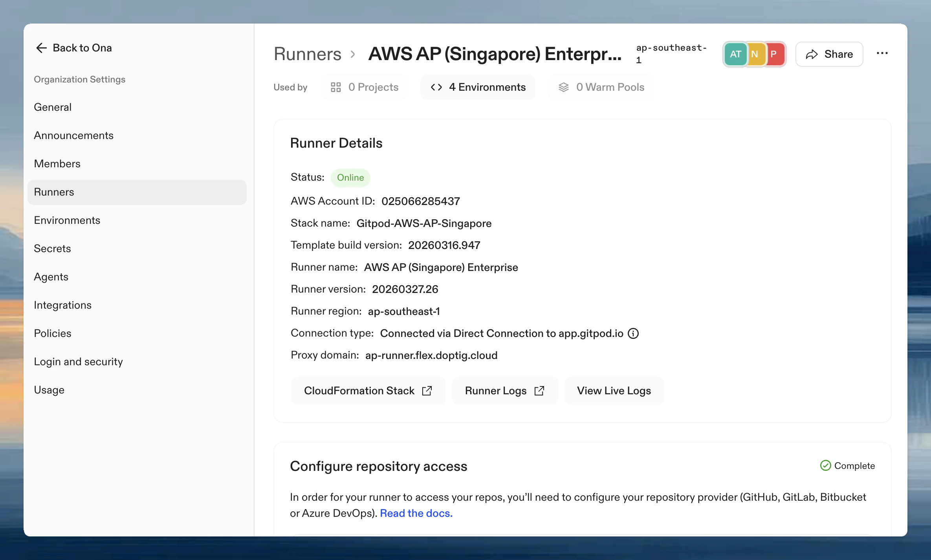931x560 pixels.
Task: Select Secrets in the sidebar
Action: 52,249
